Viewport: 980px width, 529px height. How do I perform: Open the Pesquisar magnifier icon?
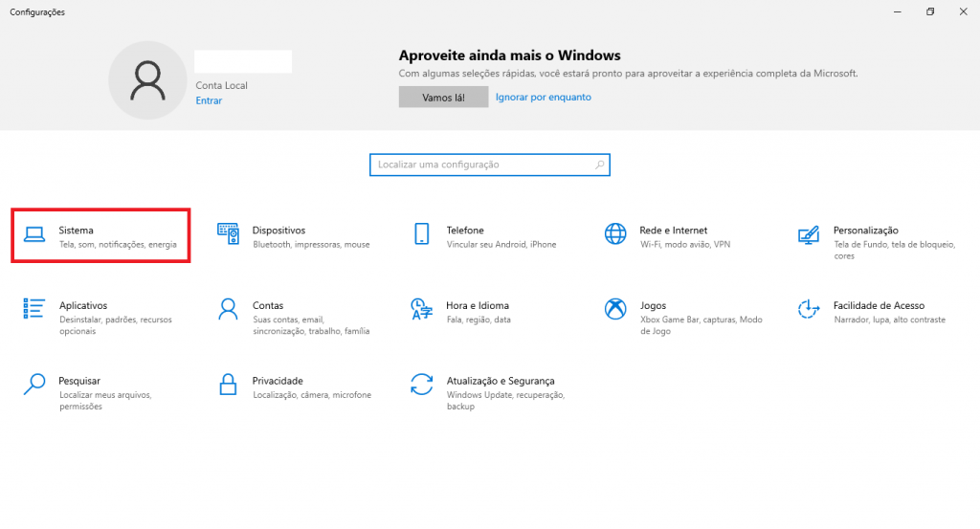point(34,385)
